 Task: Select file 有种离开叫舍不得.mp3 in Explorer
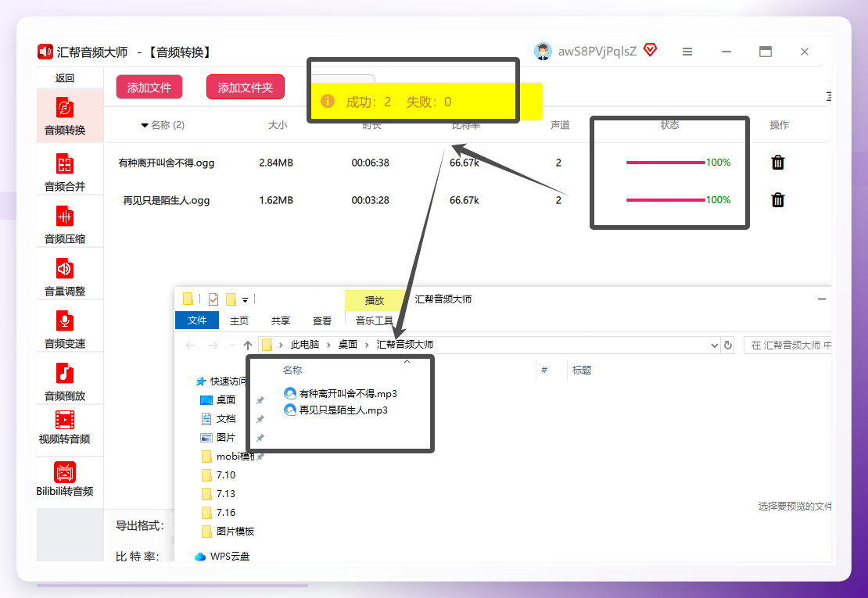[340, 393]
